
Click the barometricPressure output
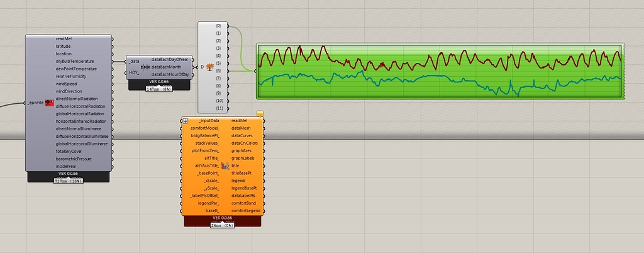click(74, 159)
